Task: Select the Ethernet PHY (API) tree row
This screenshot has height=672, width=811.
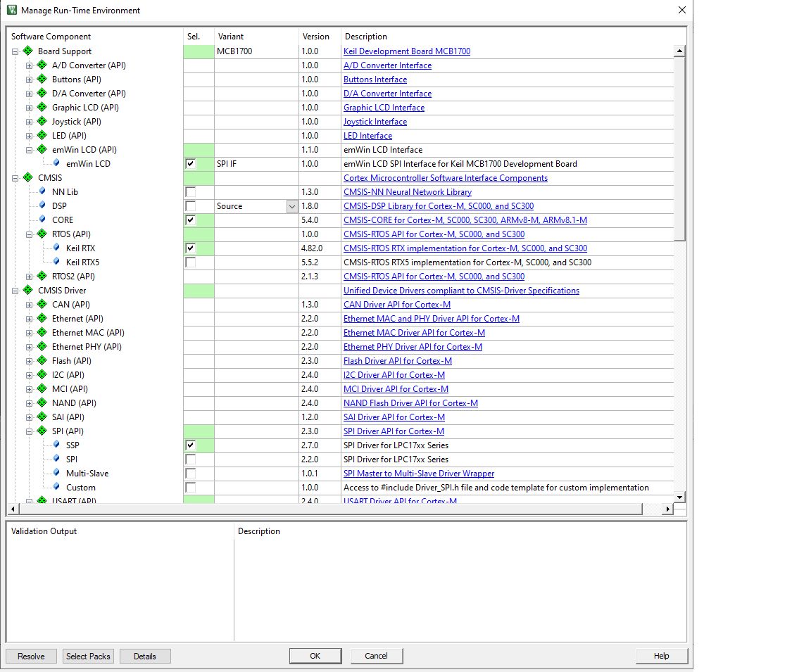Action: coord(87,346)
